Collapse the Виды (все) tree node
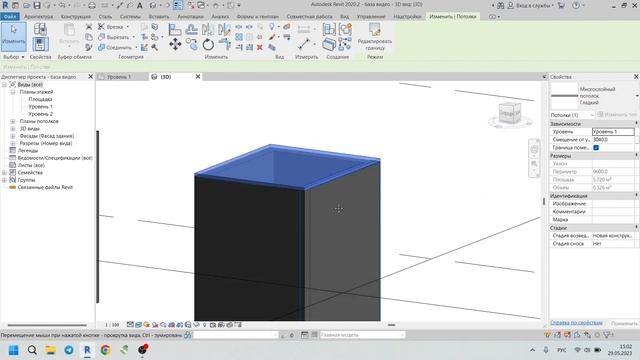This screenshot has height=360, width=640. click(x=4, y=84)
